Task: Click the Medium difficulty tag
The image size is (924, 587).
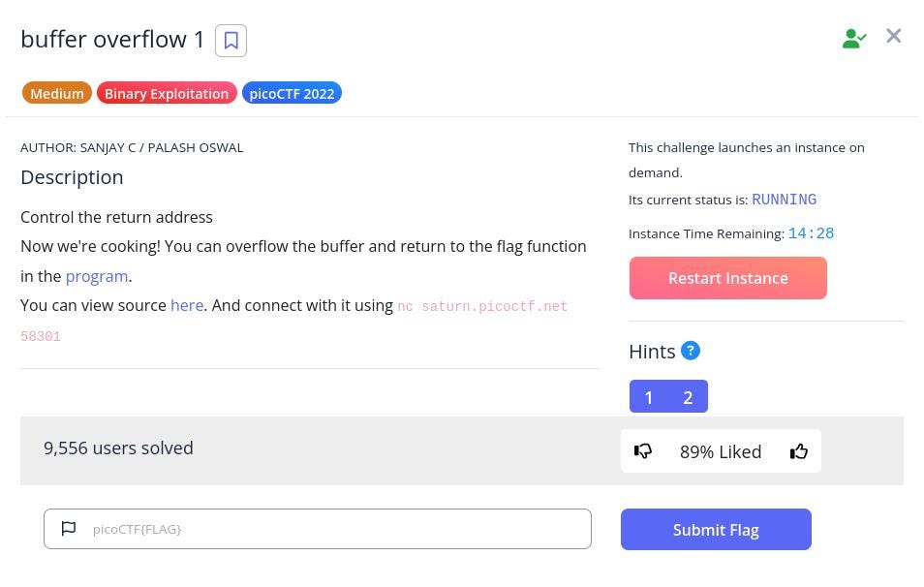Action: [57, 94]
